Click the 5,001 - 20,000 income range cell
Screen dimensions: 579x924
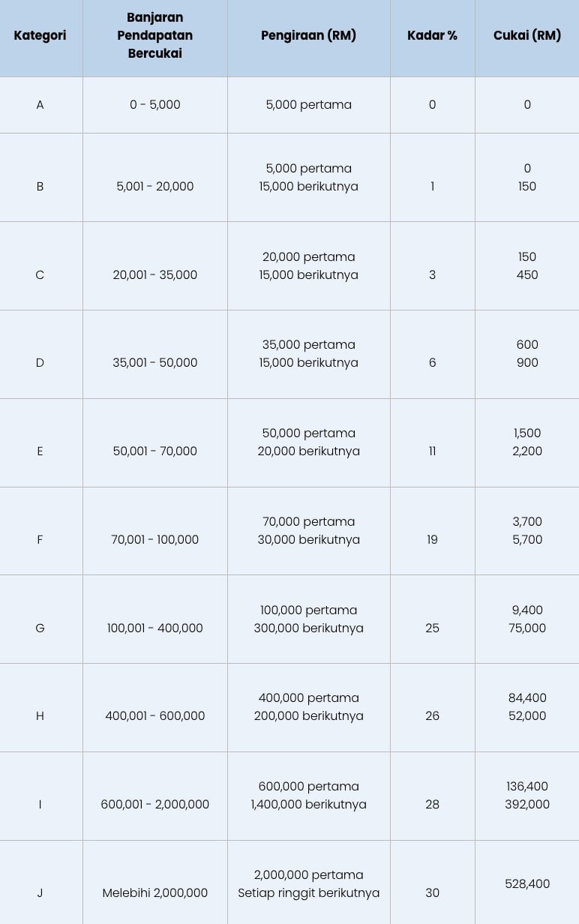[155, 186]
